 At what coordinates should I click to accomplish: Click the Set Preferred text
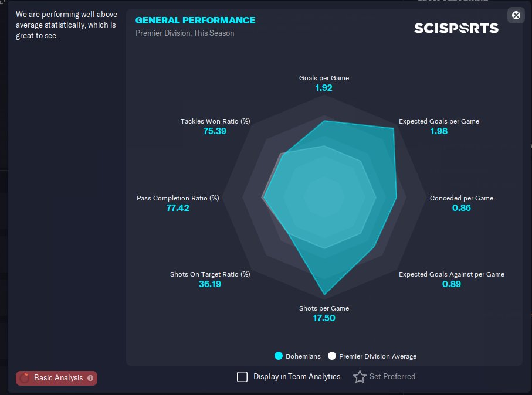392,376
